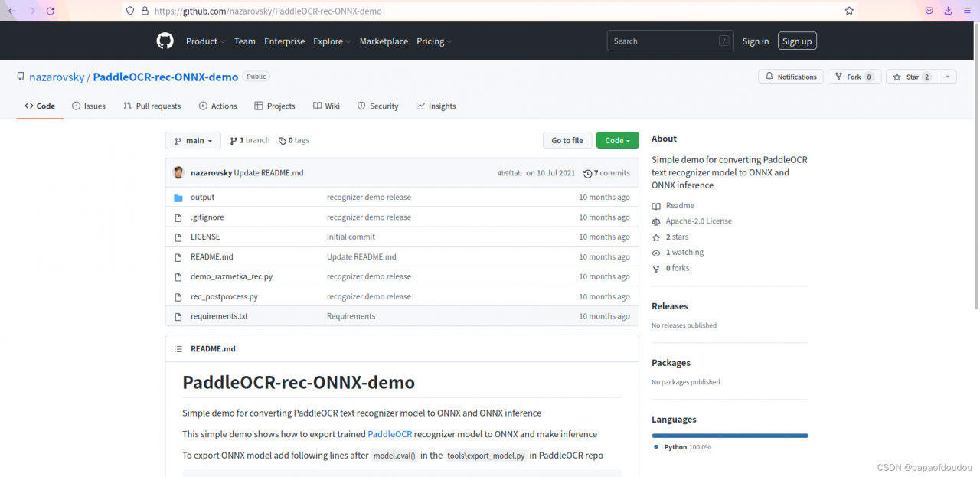Viewport: 980px width, 477px height.
Task: Click the repository book icon beside nazarovsky
Action: pyautogui.click(x=21, y=77)
